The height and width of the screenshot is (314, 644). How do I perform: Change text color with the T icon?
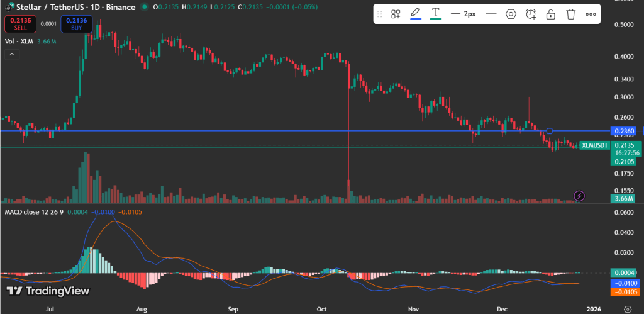435,13
